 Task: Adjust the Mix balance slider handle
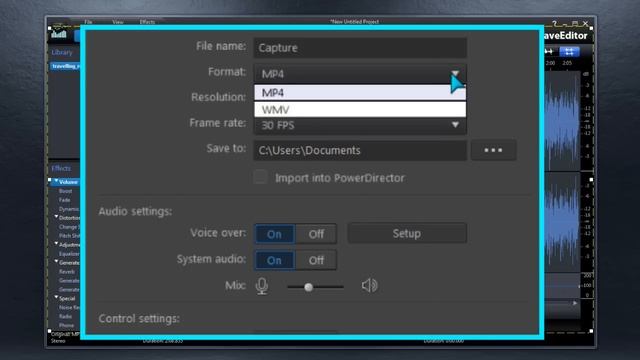pos(309,287)
